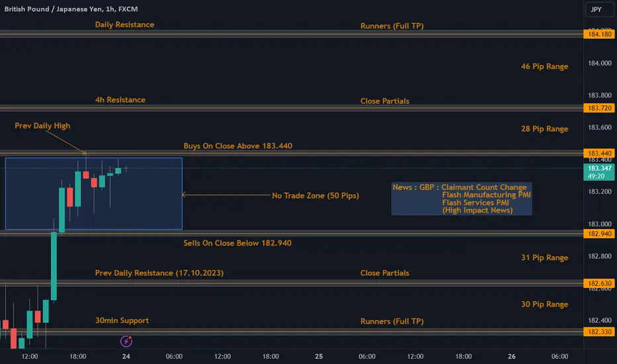Select the No Trade Zone (50 Pips) label

(x=316, y=195)
